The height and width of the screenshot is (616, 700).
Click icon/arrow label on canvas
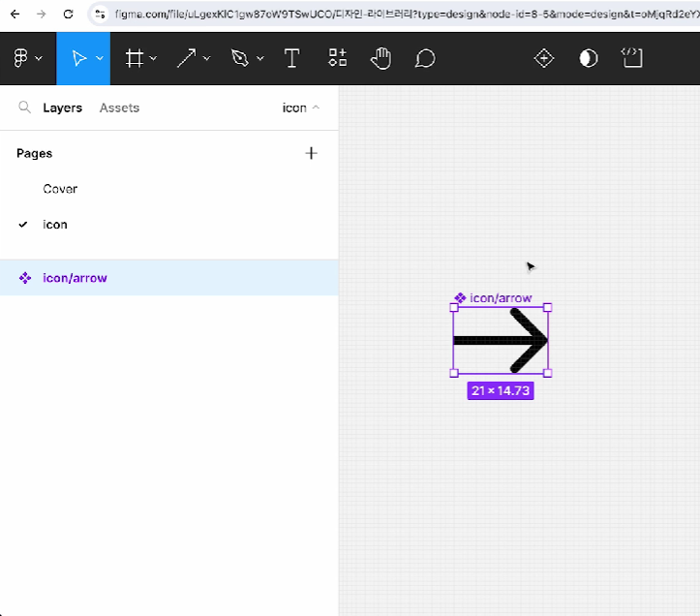click(x=501, y=298)
